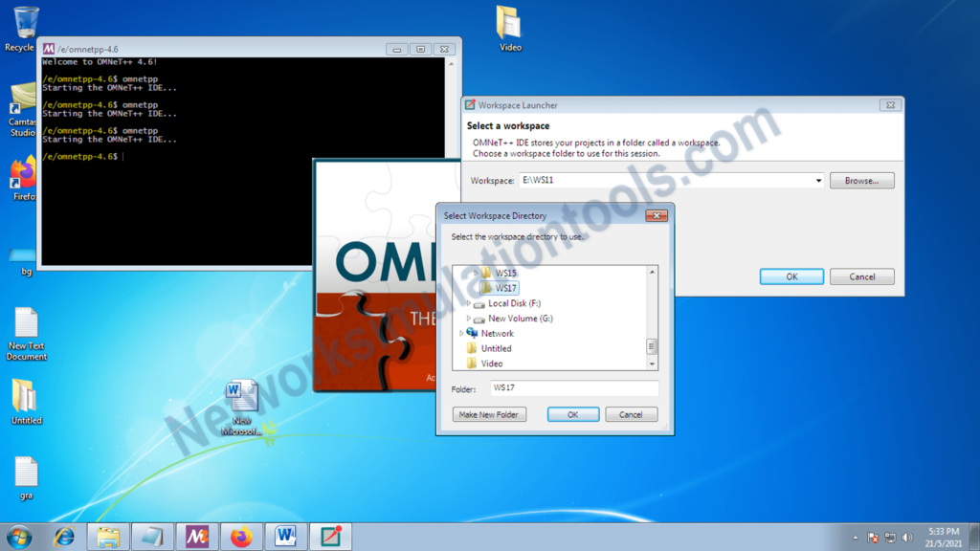Viewport: 980px width, 551px height.
Task: Click Make New Folder in the directory dialog
Action: click(x=489, y=413)
